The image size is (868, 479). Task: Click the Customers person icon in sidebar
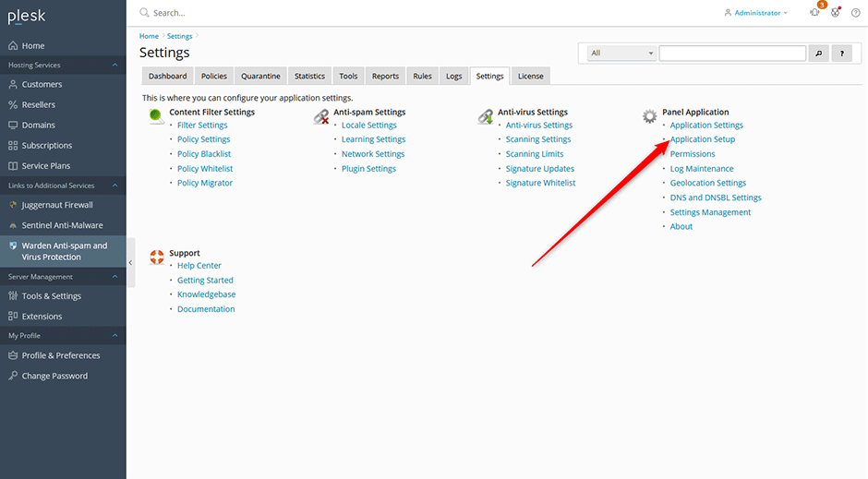(13, 85)
